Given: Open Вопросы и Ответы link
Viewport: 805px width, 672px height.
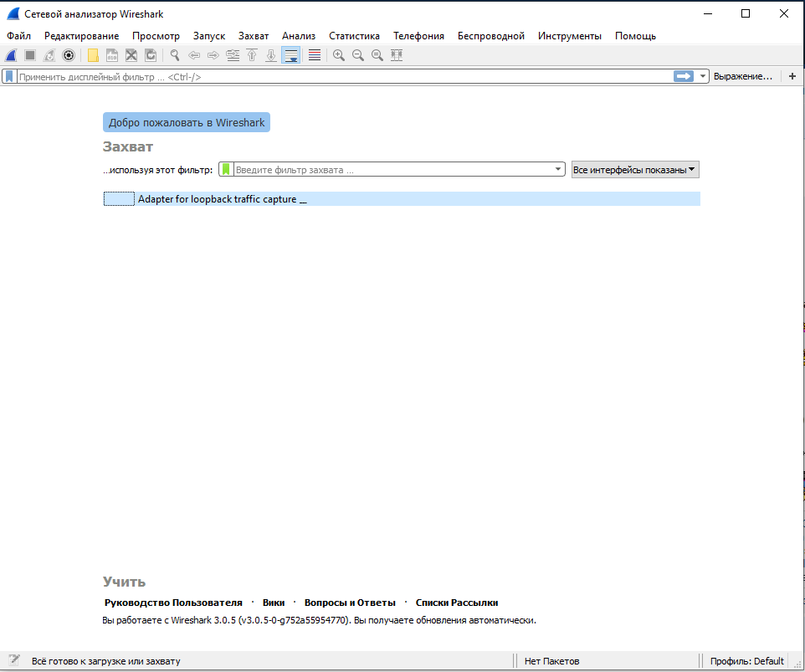Looking at the screenshot, I should pos(350,603).
